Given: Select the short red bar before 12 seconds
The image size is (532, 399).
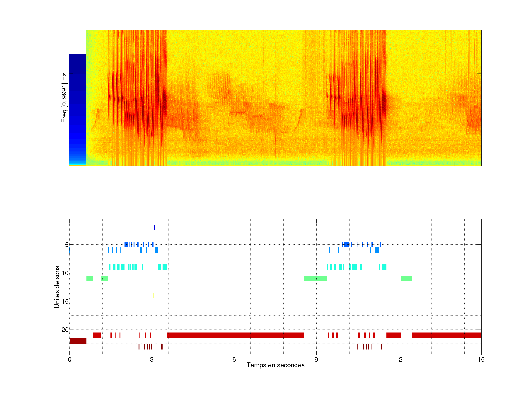Looking at the screenshot, I should (x=394, y=335).
